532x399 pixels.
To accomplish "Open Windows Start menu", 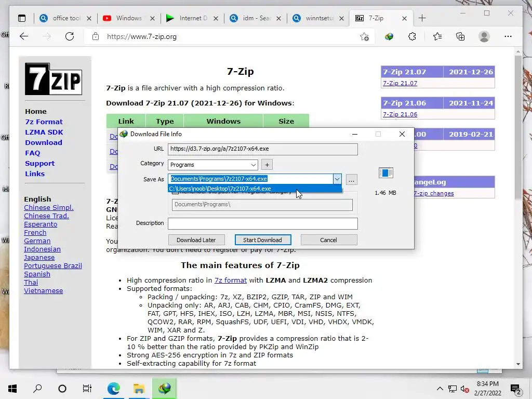I will (x=12, y=389).
